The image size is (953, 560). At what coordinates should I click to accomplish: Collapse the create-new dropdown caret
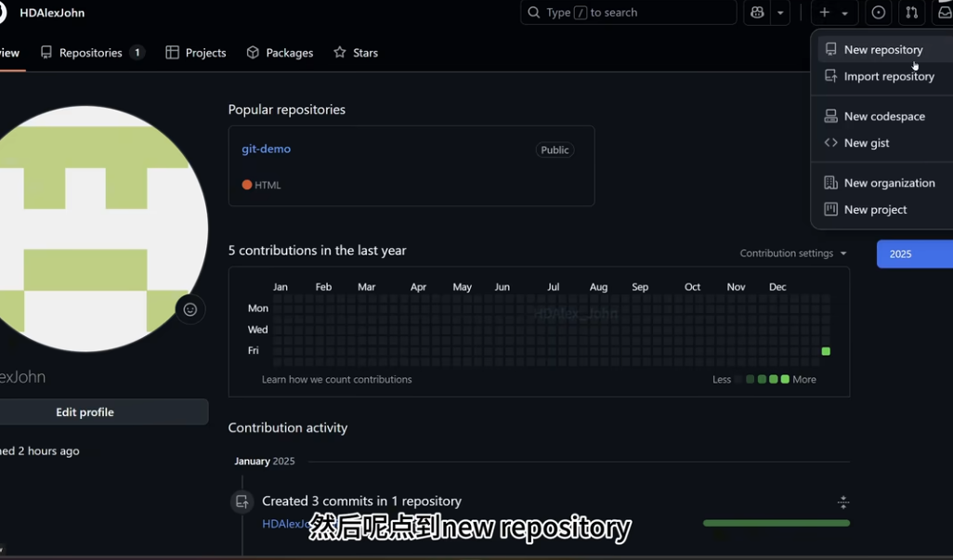845,13
